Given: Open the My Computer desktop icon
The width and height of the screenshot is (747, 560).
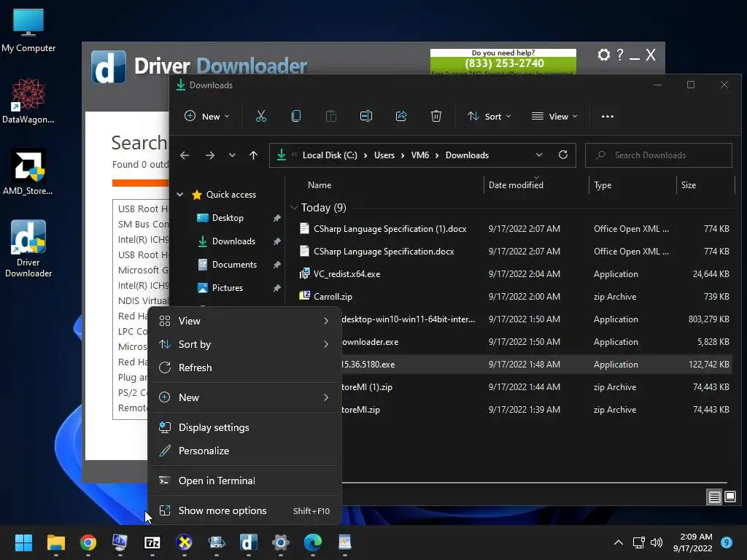Looking at the screenshot, I should pos(28,31).
